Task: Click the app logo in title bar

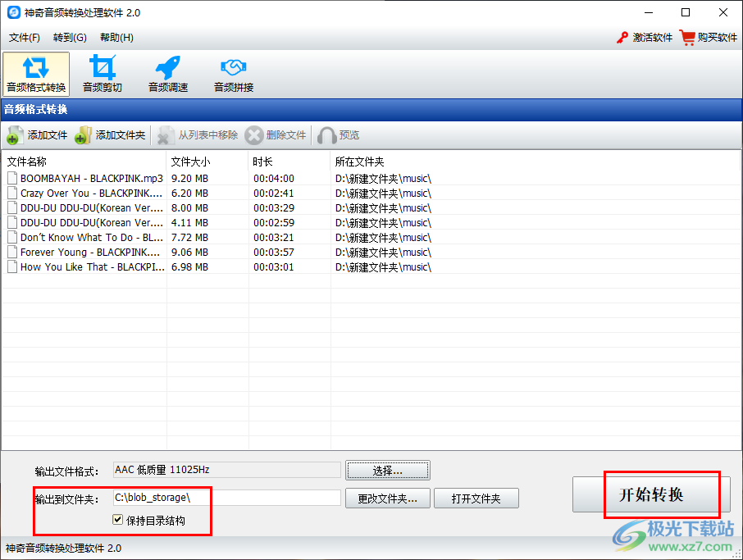Action: (14, 12)
